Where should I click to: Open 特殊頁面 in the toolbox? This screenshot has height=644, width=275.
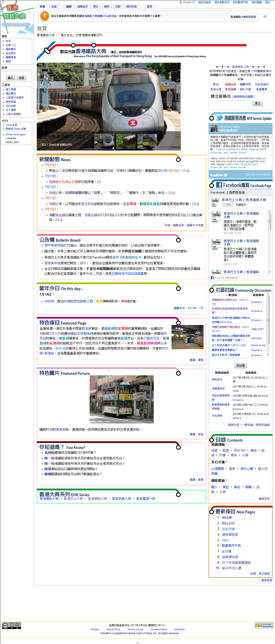tap(11, 102)
